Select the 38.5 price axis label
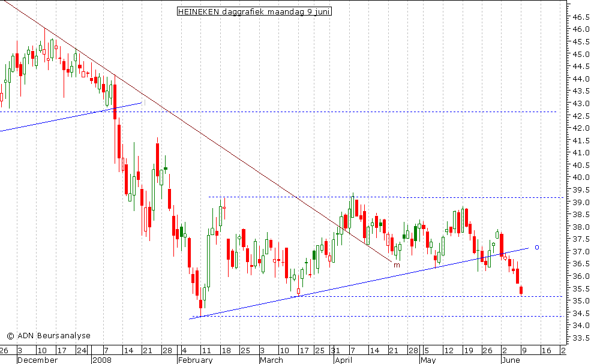Viewport: 591px width, 364px height. click(581, 215)
